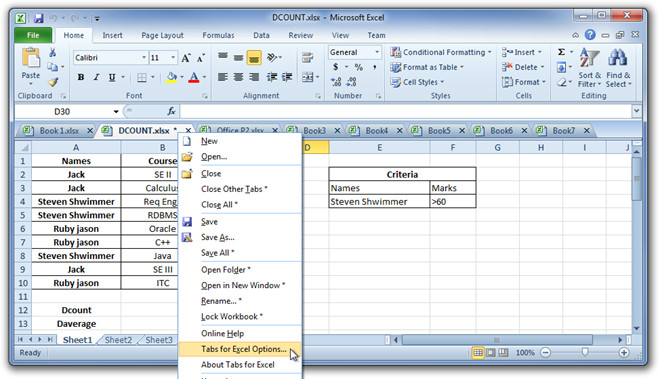Click the zoom out minus button
The height and width of the screenshot is (379, 660).
pyautogui.click(x=546, y=353)
